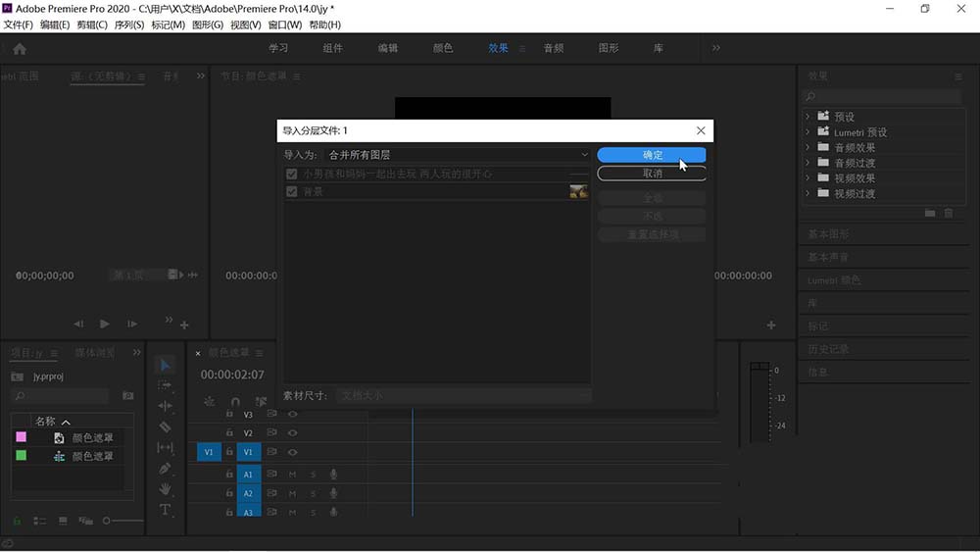The width and height of the screenshot is (980, 552).
Task: Hide track V3 with eye toggle
Action: [292, 414]
